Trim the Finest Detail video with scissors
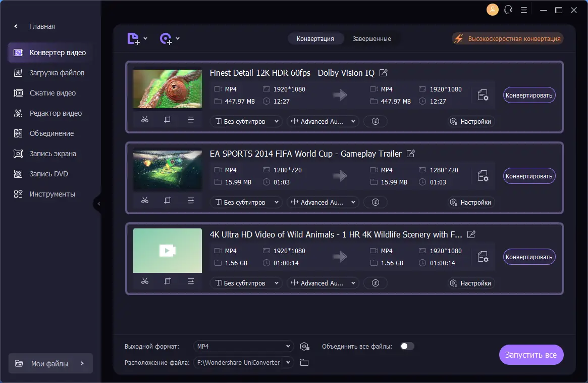Screen dimensions: 588x383 pyautogui.click(x=145, y=119)
